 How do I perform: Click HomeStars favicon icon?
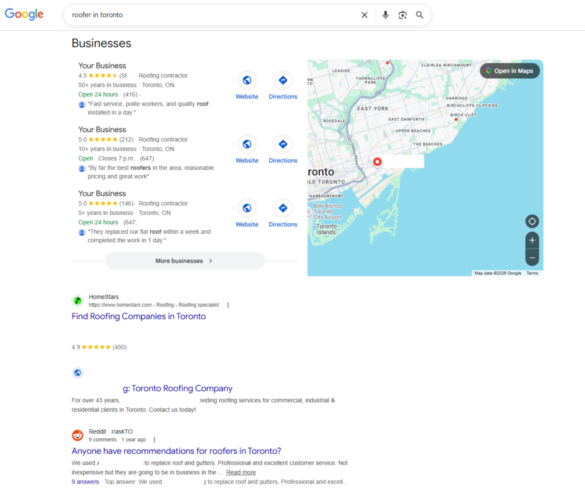pos(78,300)
